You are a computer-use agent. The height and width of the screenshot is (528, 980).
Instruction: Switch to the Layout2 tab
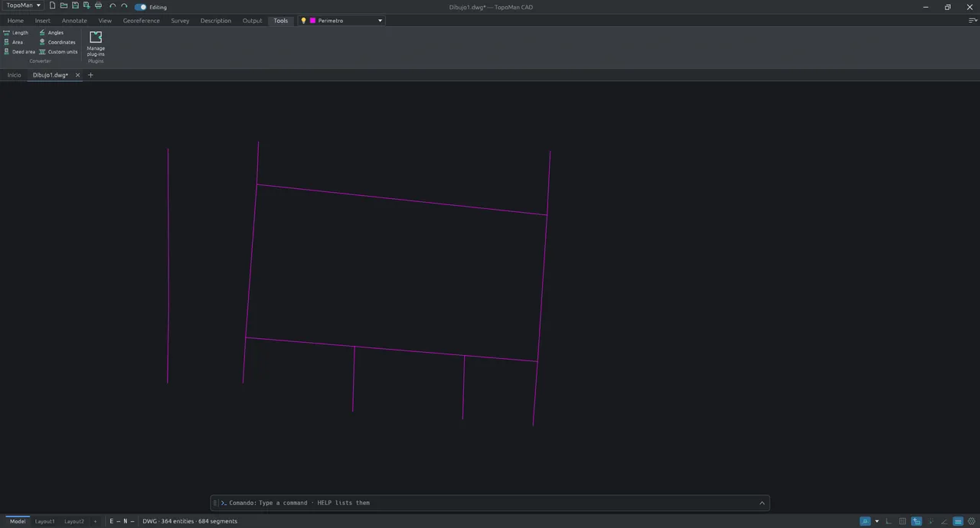click(x=74, y=521)
